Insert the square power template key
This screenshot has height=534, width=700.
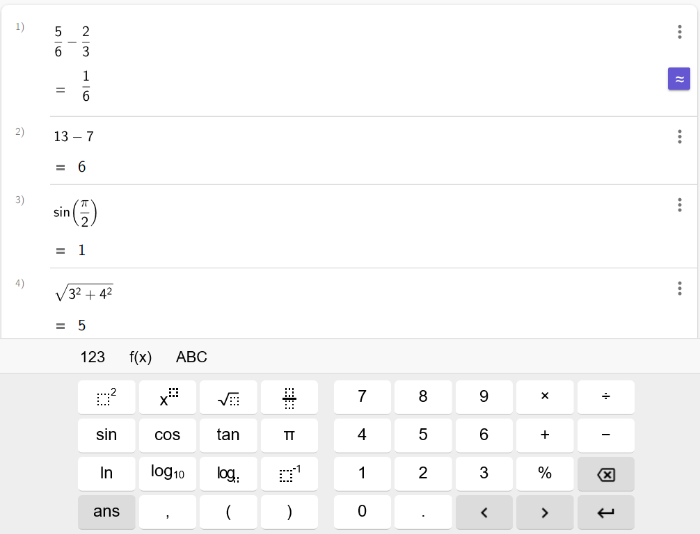coord(106,397)
